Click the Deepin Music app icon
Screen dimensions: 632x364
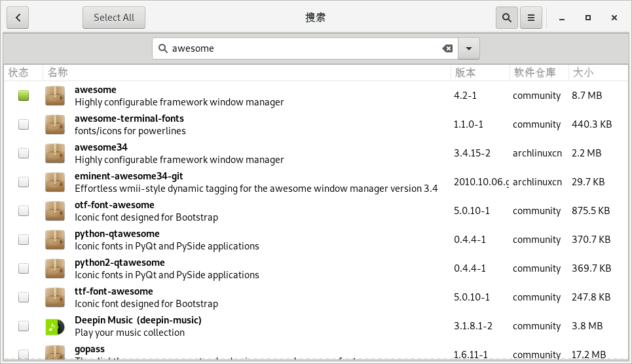click(55, 326)
